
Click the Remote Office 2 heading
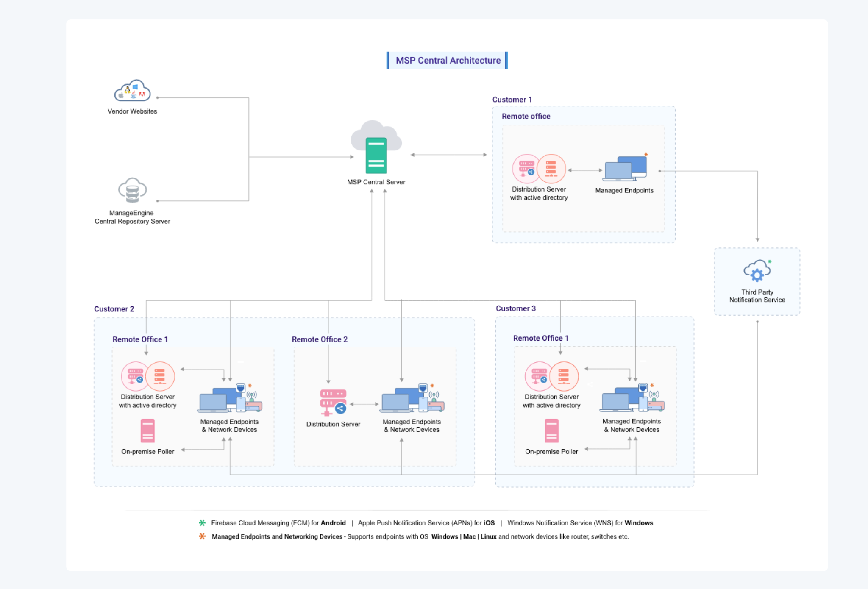pyautogui.click(x=320, y=339)
